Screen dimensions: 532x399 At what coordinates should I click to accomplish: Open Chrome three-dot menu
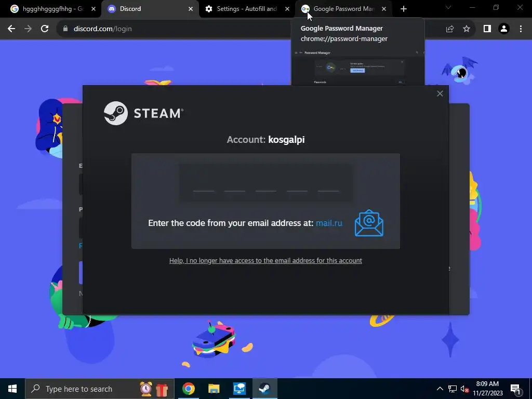[521, 29]
